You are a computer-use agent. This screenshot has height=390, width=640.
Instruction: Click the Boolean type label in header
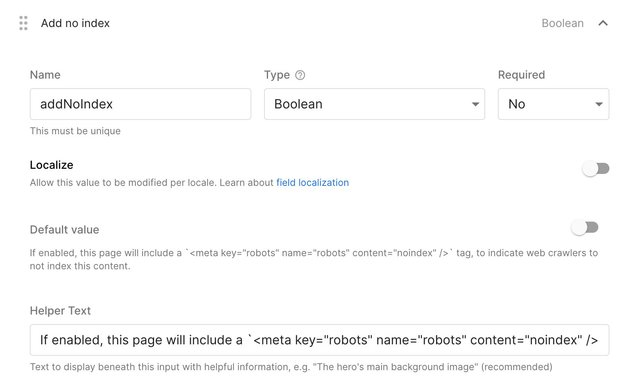pyautogui.click(x=562, y=23)
